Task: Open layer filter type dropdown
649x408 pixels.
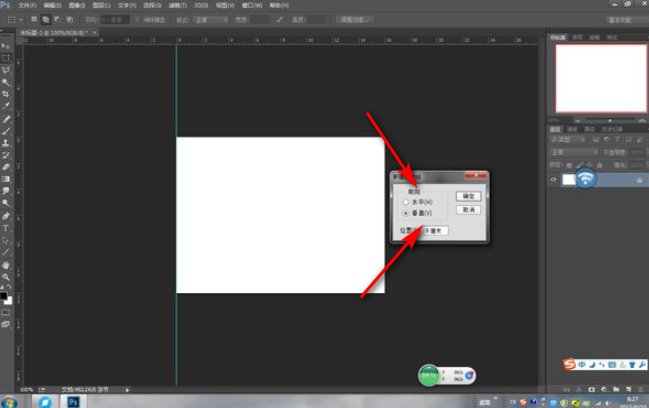Action: coord(567,139)
